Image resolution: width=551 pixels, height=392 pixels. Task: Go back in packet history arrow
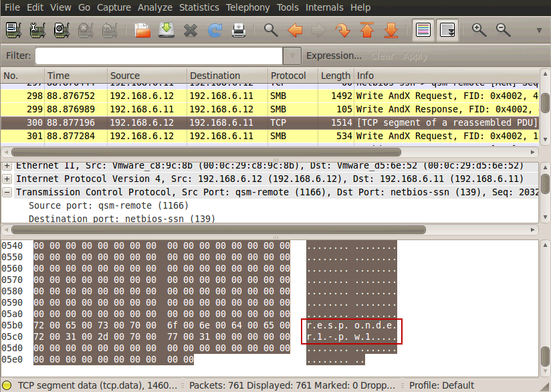click(295, 30)
